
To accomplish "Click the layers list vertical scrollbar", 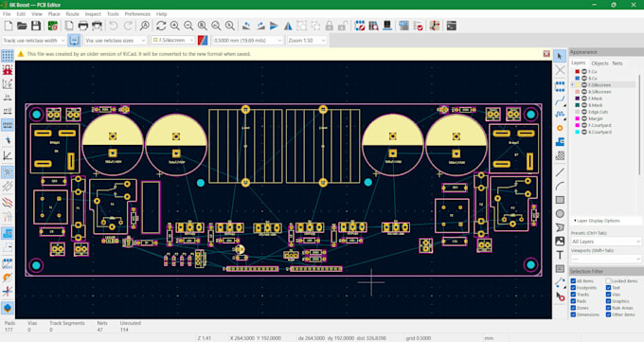I will pos(639,125).
